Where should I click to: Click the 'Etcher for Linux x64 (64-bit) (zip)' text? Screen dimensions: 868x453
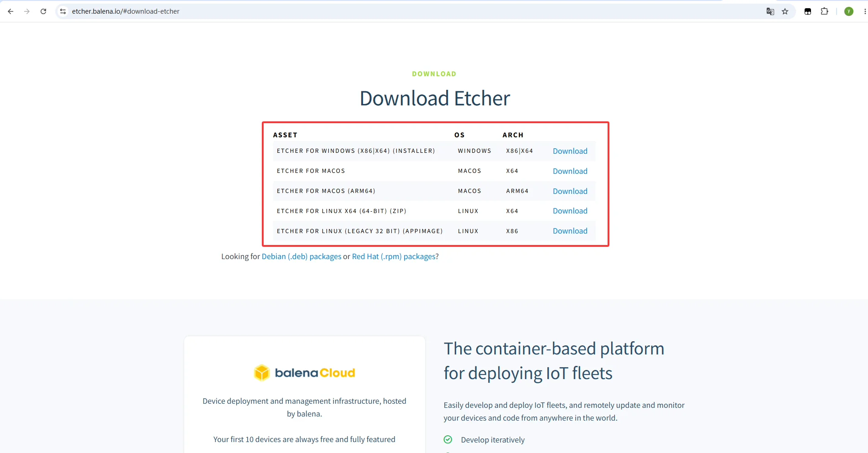[x=342, y=211]
